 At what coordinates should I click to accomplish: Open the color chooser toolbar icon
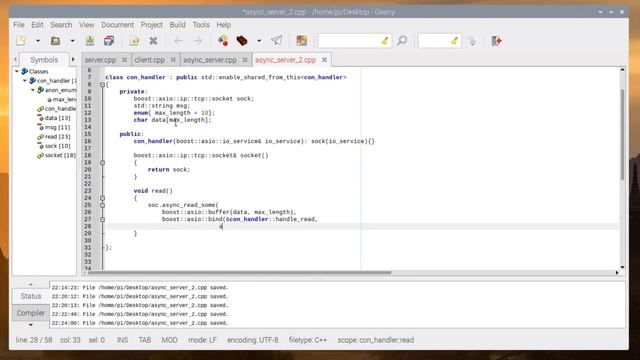click(x=302, y=40)
